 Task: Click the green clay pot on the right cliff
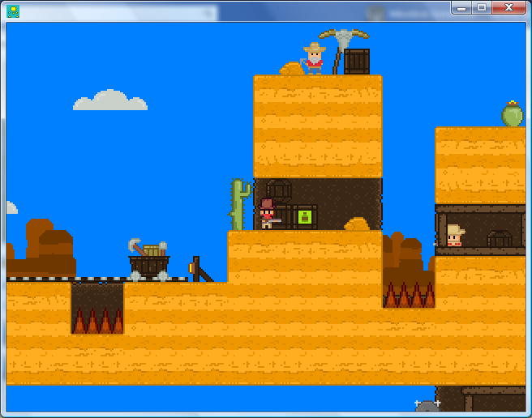[x=512, y=114]
